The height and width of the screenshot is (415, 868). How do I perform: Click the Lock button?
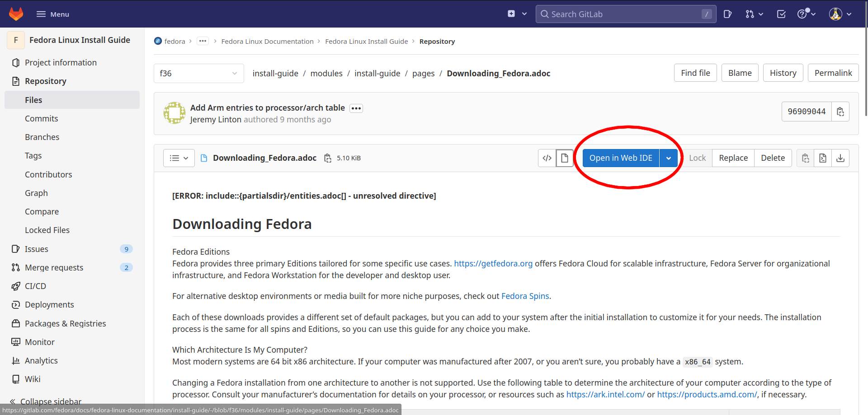point(697,158)
